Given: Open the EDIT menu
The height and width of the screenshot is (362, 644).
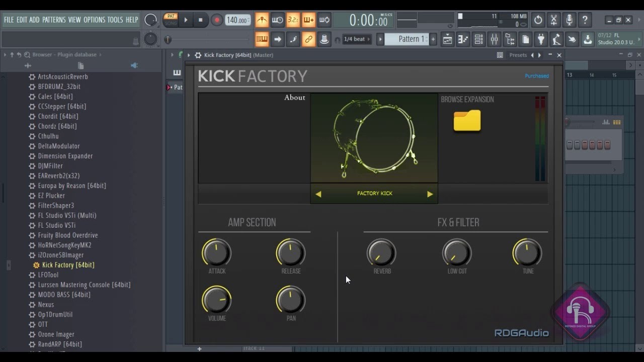Looking at the screenshot, I should pyautogui.click(x=22, y=20).
